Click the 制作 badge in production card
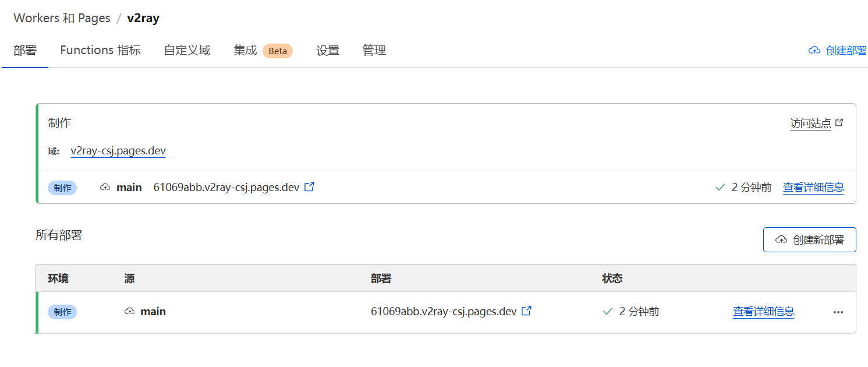The image size is (868, 367). (62, 188)
